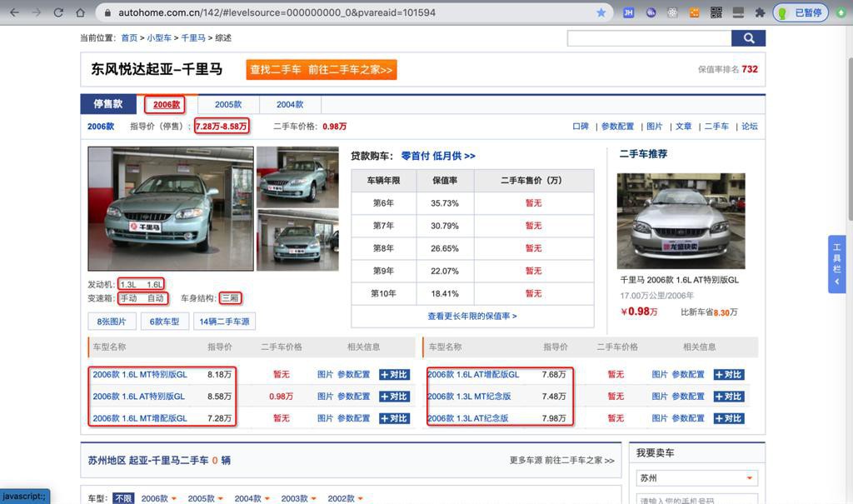Select the 2005款 year tab

pyautogui.click(x=228, y=104)
